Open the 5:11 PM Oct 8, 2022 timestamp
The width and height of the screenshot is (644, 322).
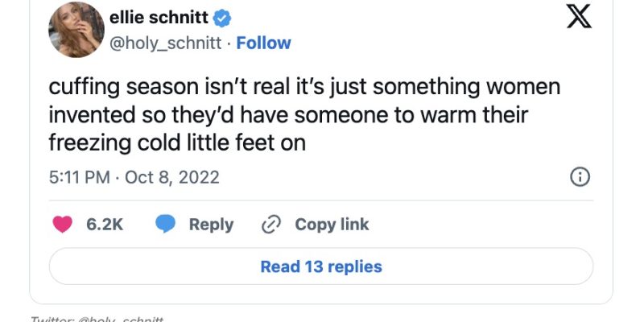134,177
